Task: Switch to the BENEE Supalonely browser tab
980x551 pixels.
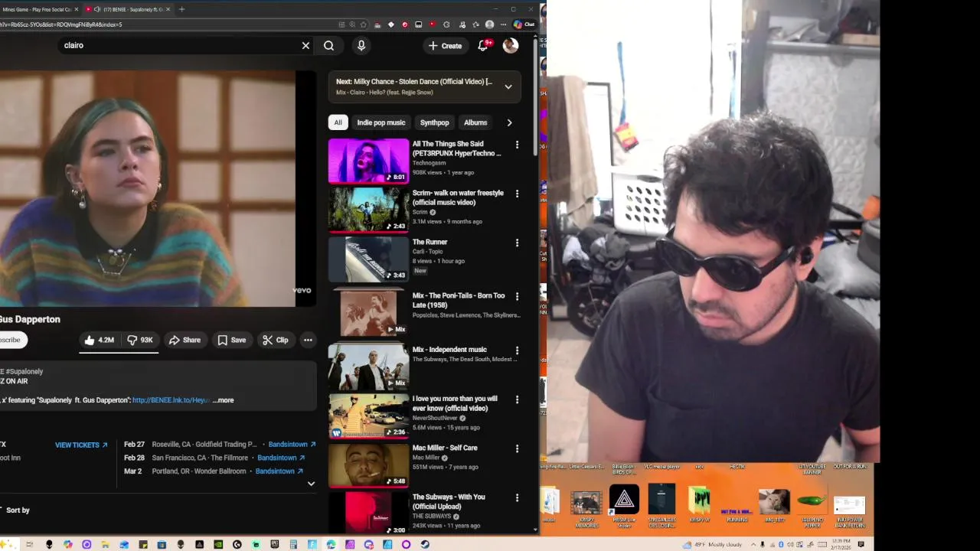Action: [x=127, y=9]
